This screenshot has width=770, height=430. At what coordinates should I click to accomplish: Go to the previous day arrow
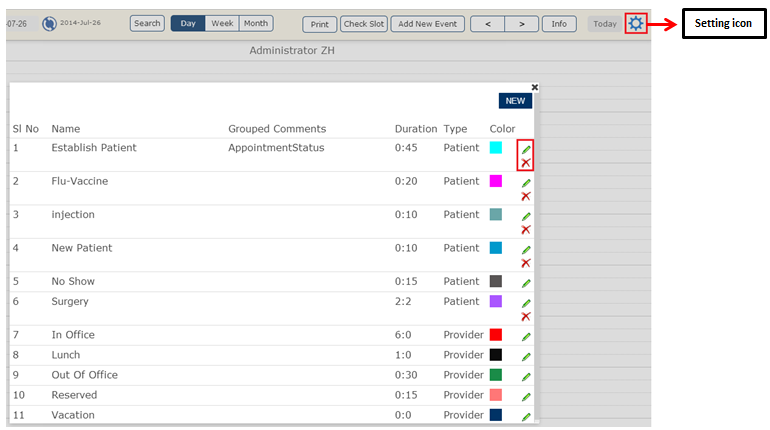coord(487,24)
